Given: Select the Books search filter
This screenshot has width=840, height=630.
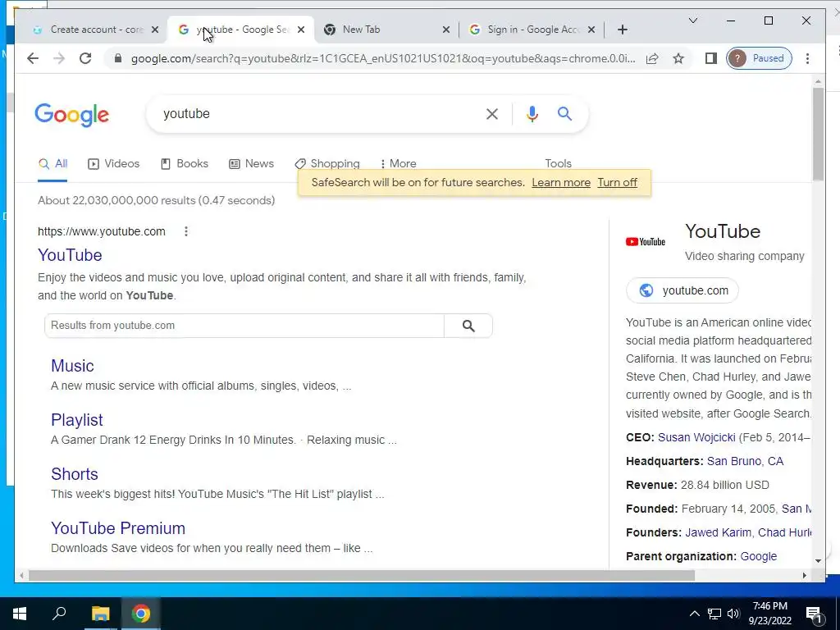Looking at the screenshot, I should [185, 163].
